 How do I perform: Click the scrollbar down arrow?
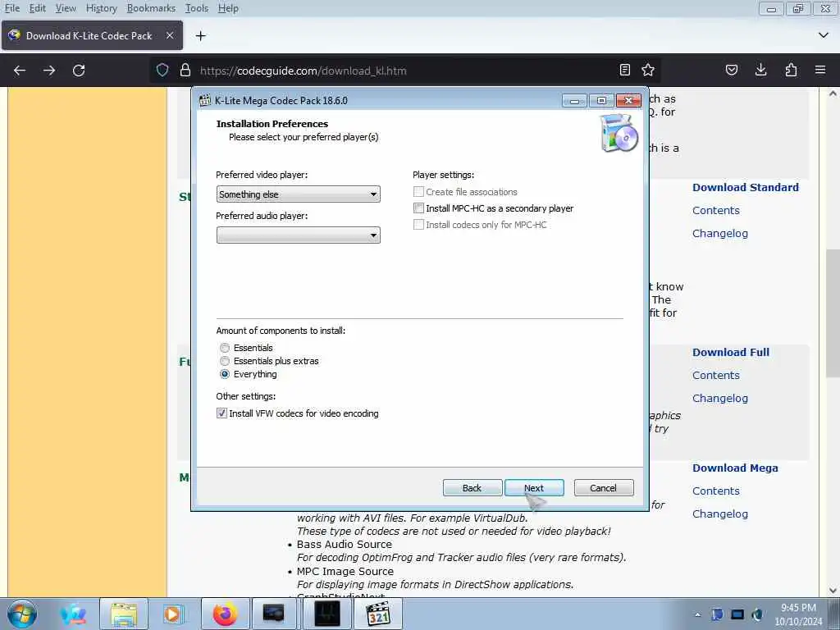coord(833,591)
